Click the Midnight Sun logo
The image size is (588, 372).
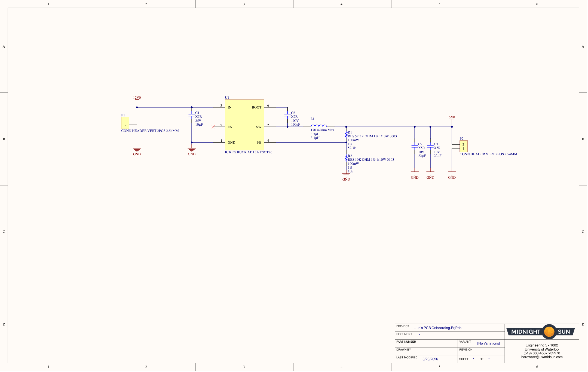[541, 332]
